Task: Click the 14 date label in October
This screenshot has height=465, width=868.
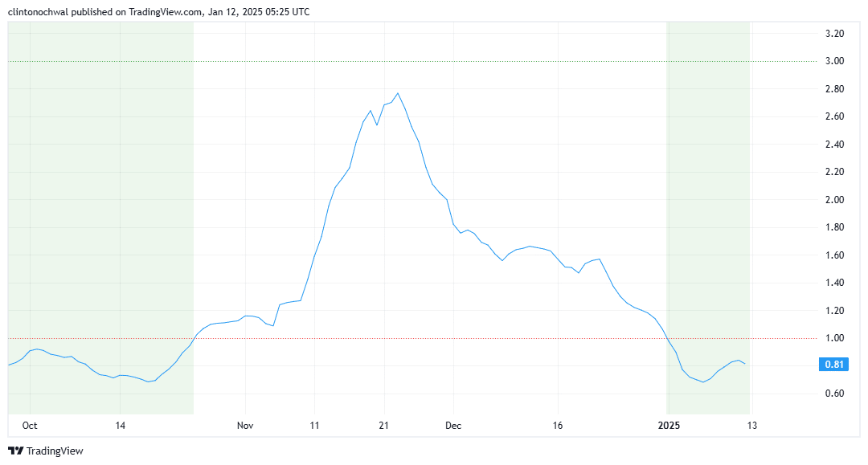Action: pos(120,425)
